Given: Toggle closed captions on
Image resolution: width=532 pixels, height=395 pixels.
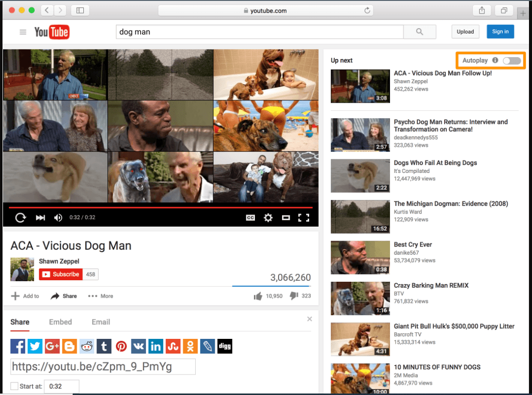Looking at the screenshot, I should tap(250, 218).
